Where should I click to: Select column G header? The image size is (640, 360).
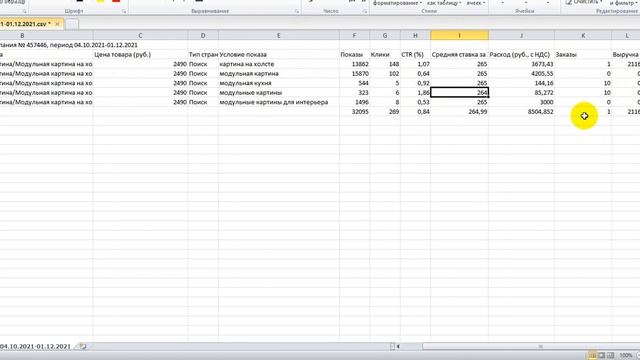pos(385,36)
